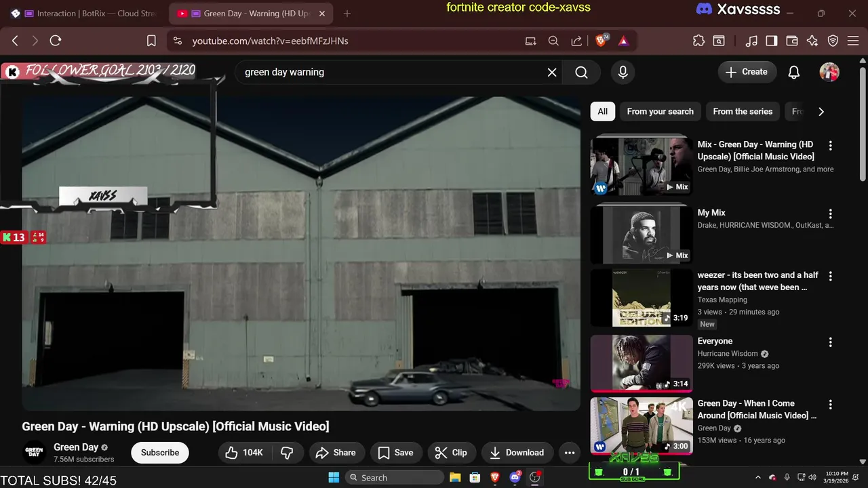Viewport: 868px width, 488px height.
Task: Open the three-dot menu for the 'Everyone' video
Action: [830, 342]
